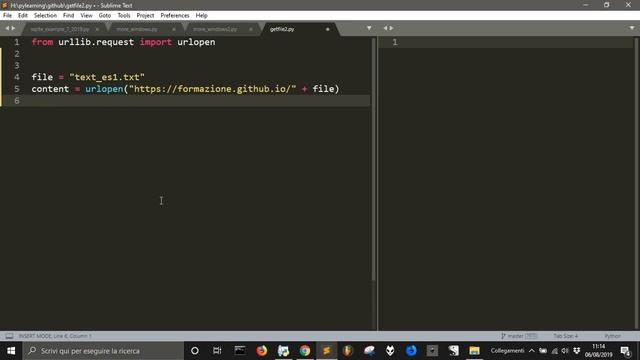Open the File menu
Screen dimensions: 640x360
(7, 16)
